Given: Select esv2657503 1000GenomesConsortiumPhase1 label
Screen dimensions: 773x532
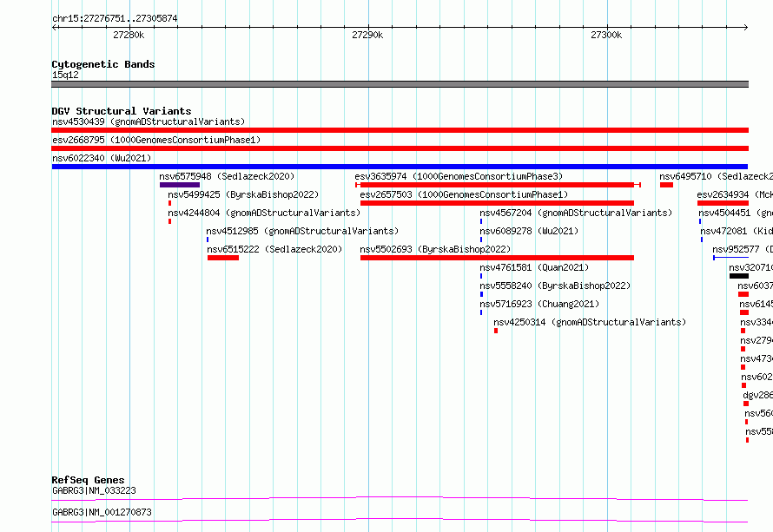Looking at the screenshot, I should (464, 194).
